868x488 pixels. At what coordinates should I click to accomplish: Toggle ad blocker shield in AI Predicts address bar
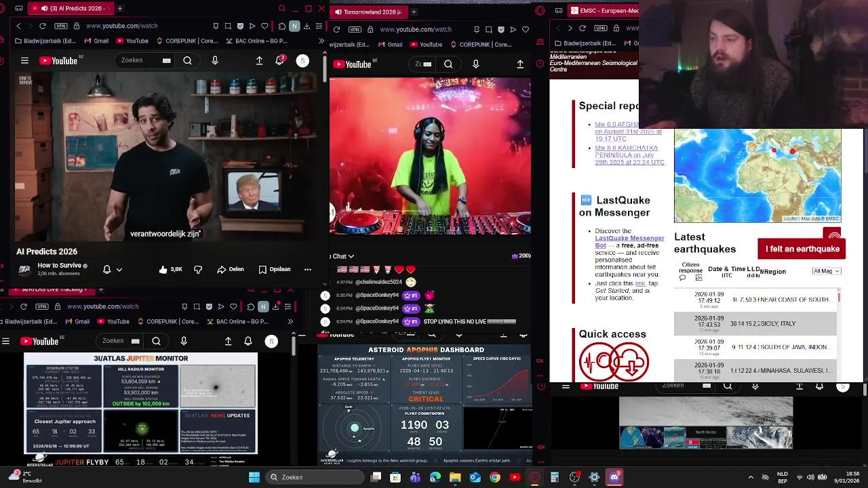coord(240,26)
